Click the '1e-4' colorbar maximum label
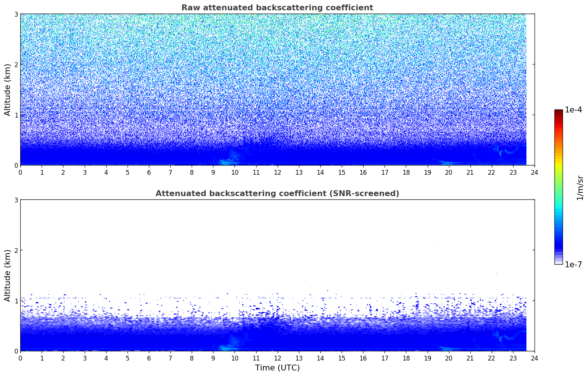 tap(573, 110)
